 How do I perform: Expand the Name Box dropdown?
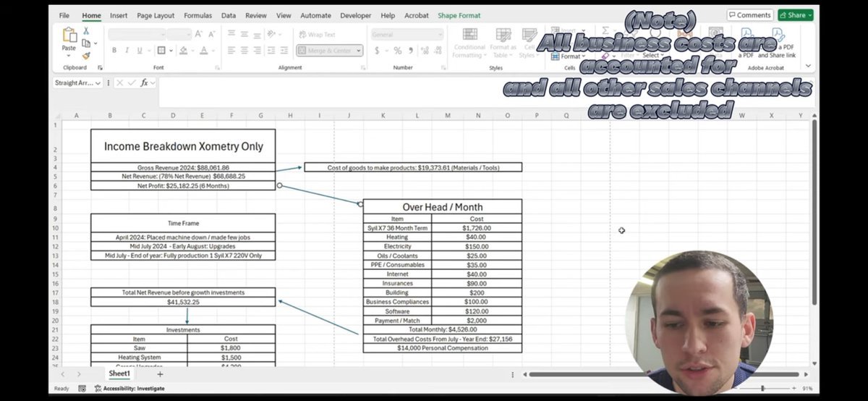[98, 83]
